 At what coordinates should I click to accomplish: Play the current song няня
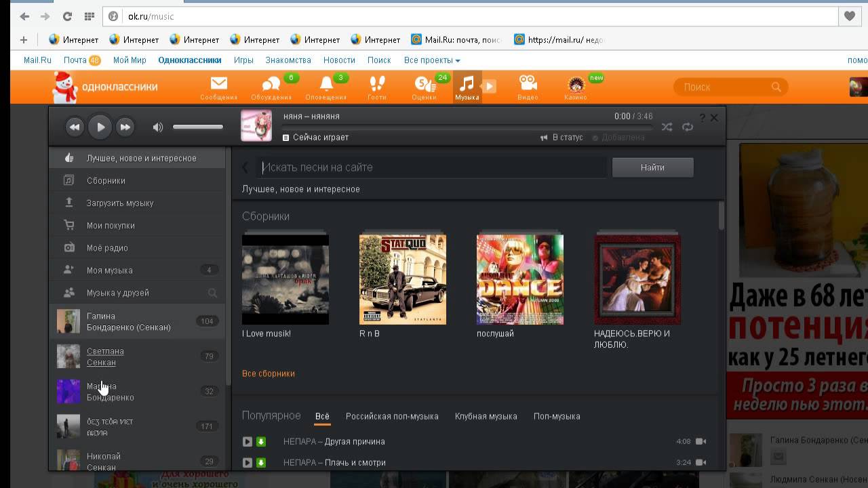pos(100,127)
